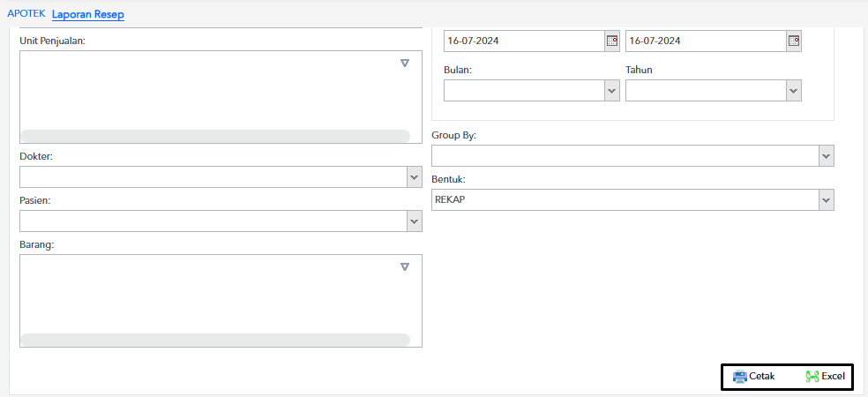
Task: Click the Unit Penjualan triangle filter icon
Action: coord(405,64)
